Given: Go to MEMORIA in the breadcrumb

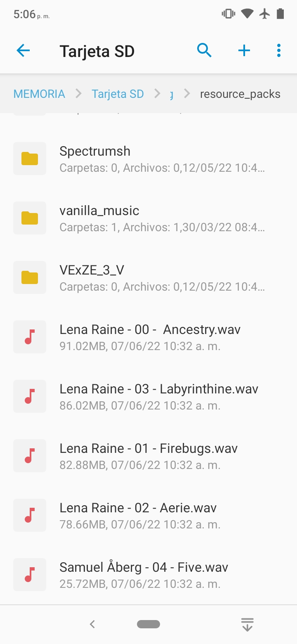Looking at the screenshot, I should coord(39,94).
